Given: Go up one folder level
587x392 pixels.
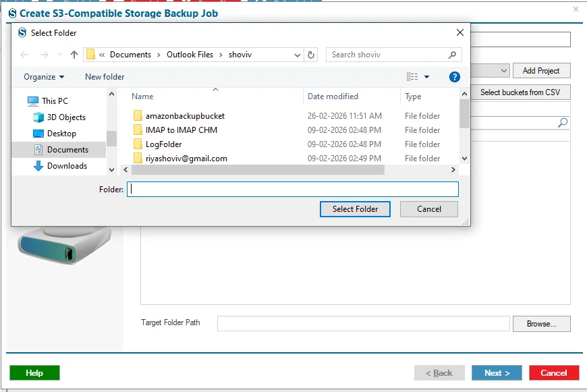Looking at the screenshot, I should (x=74, y=55).
